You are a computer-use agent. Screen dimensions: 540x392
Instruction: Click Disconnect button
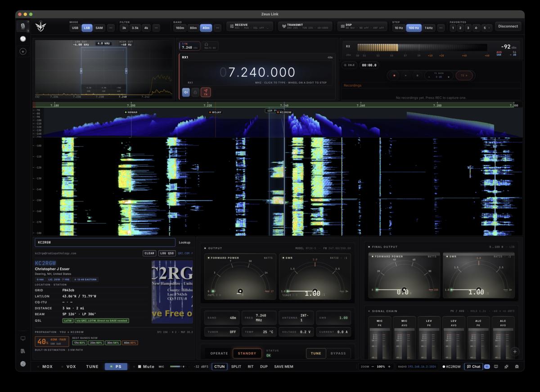[508, 27]
